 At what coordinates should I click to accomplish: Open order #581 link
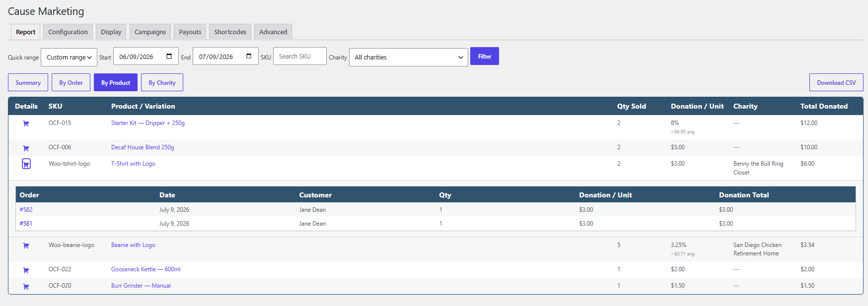26,224
